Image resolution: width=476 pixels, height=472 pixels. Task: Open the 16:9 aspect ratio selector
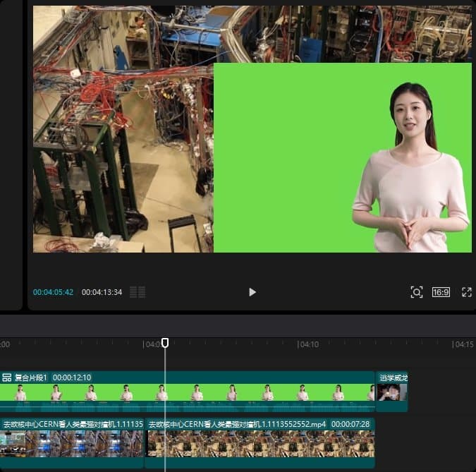[x=441, y=292]
